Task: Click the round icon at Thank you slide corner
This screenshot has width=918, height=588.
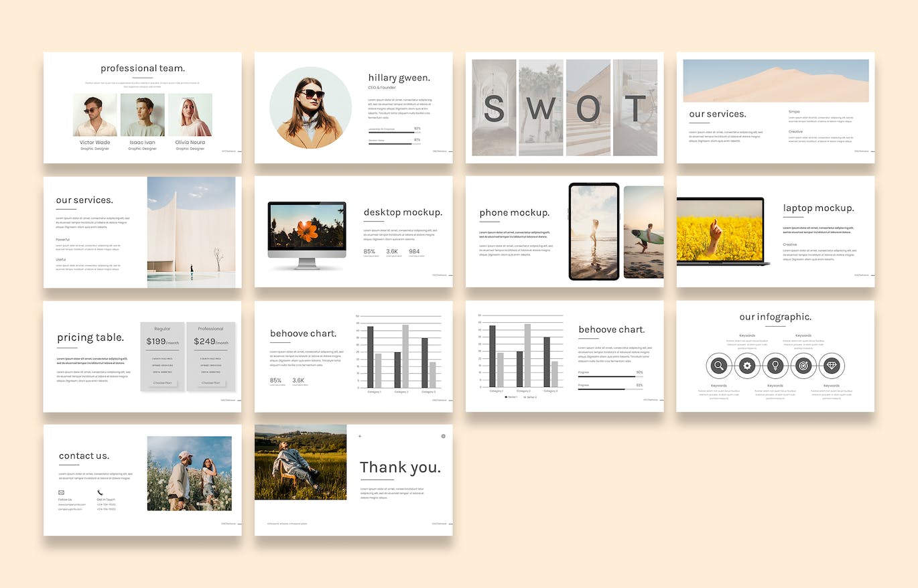Action: pyautogui.click(x=443, y=436)
